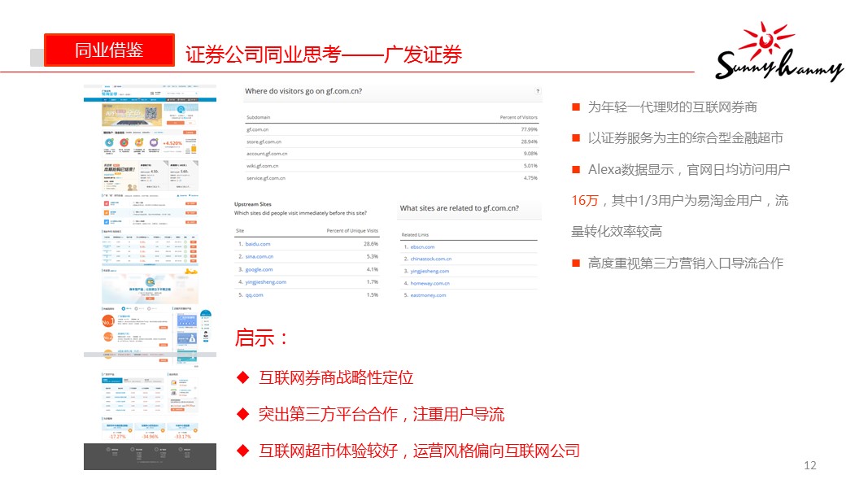The image size is (868, 488).
Task: Click red square bullet before 为年轻一代理财
Action: click(576, 107)
